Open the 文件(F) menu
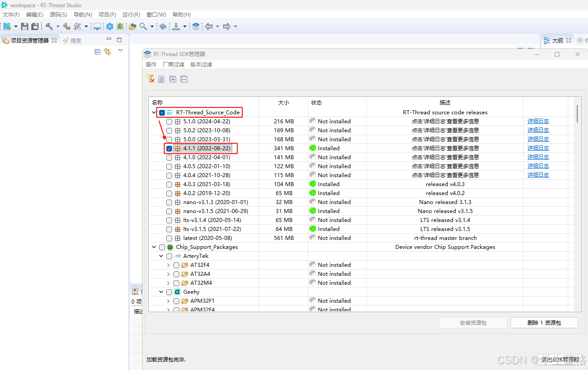The width and height of the screenshot is (588, 370). [x=11, y=15]
